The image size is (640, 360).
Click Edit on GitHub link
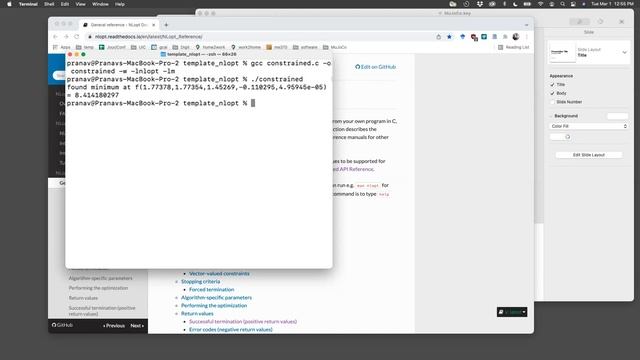[x=376, y=67]
